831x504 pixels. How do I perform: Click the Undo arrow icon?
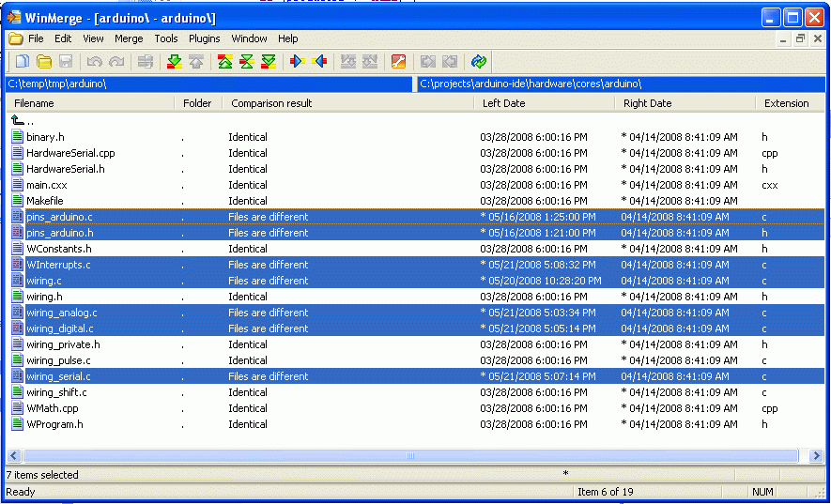94,62
